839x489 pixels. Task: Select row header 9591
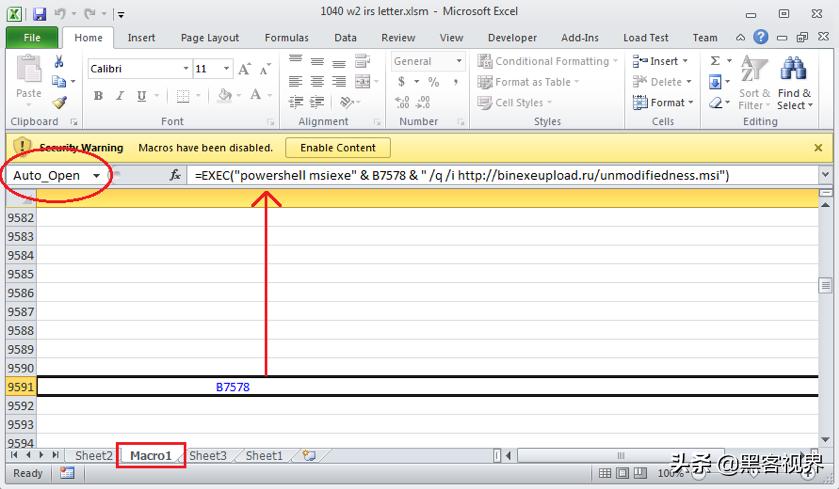(x=21, y=387)
